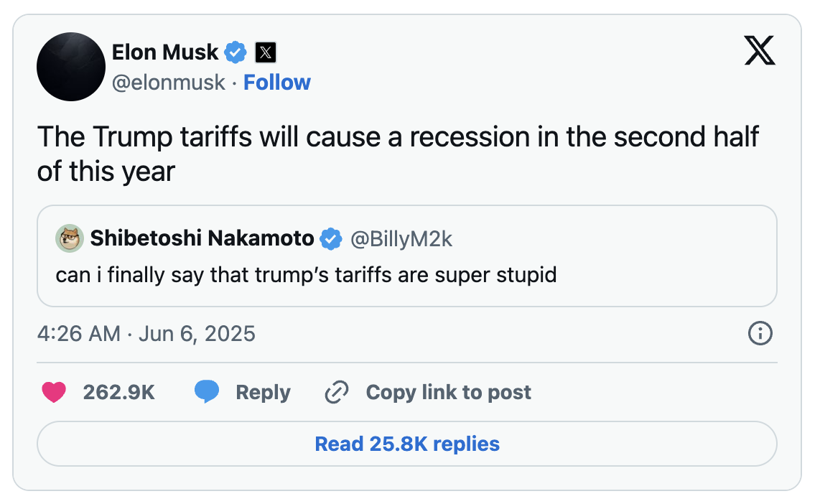Like the post with the heart icon
Image resolution: width=820 pixels, height=504 pixels.
tap(54, 392)
